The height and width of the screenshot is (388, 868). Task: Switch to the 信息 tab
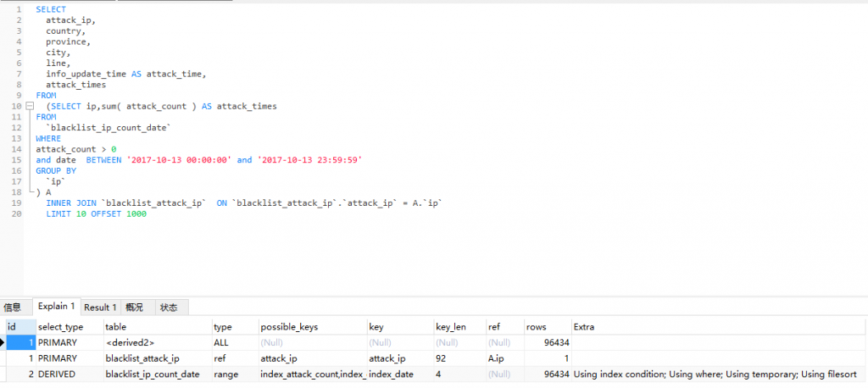[12, 308]
